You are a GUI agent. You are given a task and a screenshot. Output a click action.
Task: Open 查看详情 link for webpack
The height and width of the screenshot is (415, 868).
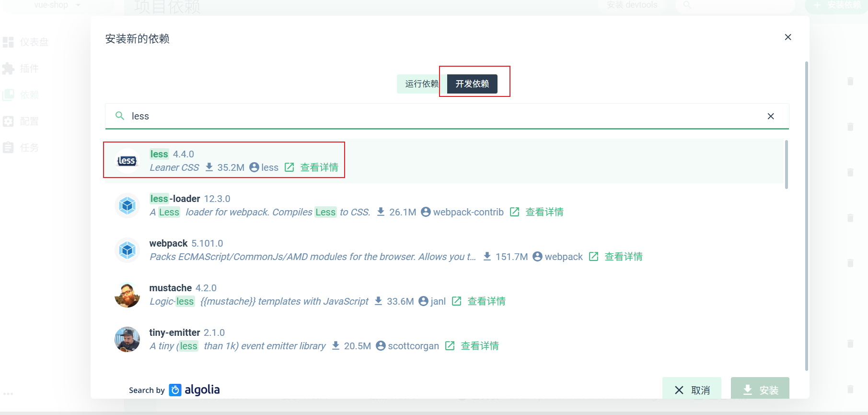[624, 257]
